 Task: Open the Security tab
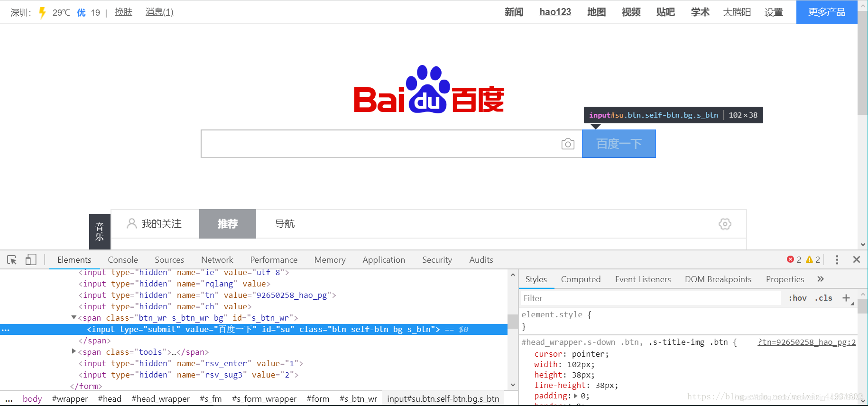pyautogui.click(x=437, y=260)
